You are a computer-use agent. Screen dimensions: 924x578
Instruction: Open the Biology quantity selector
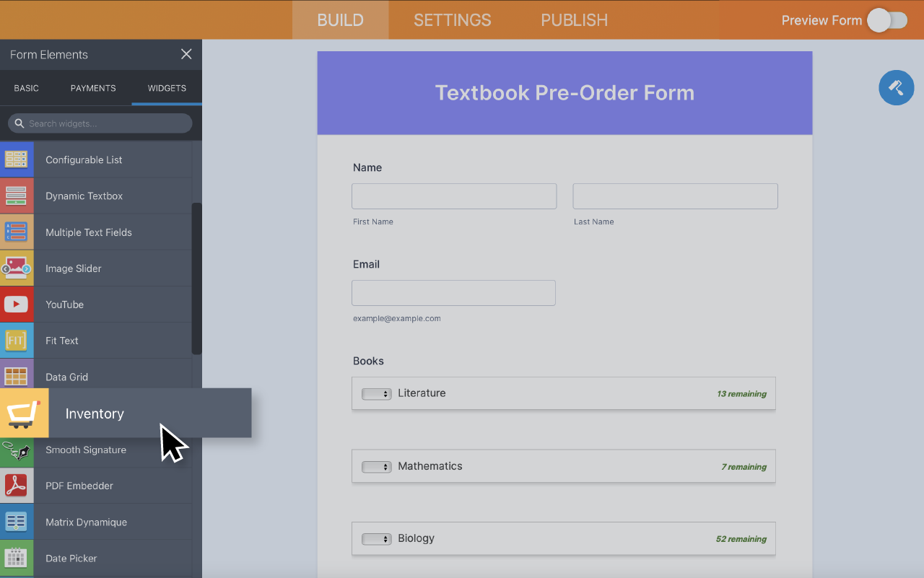click(x=376, y=538)
